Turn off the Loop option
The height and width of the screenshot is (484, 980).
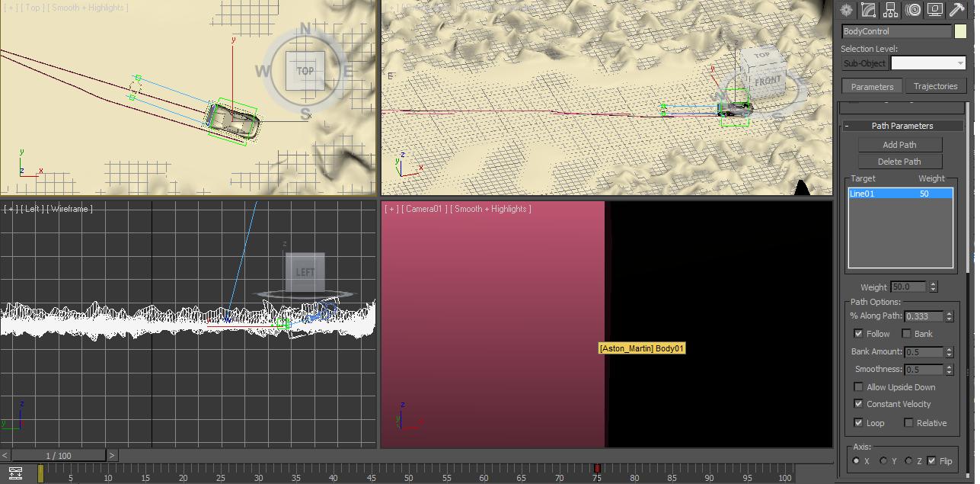click(859, 422)
